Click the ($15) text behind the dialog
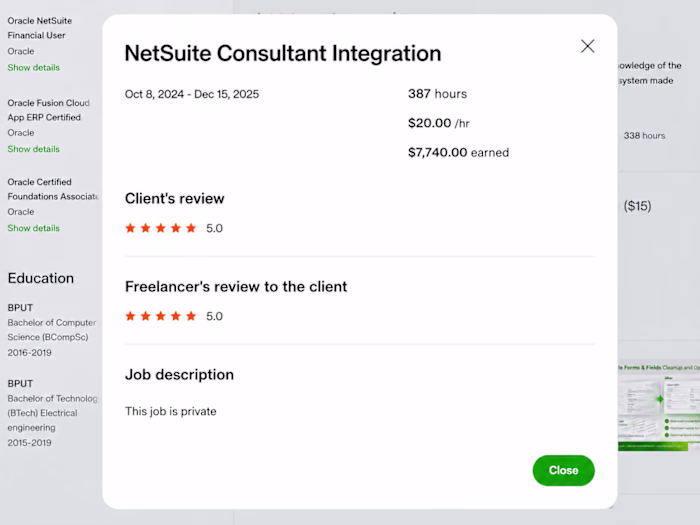 pos(638,206)
